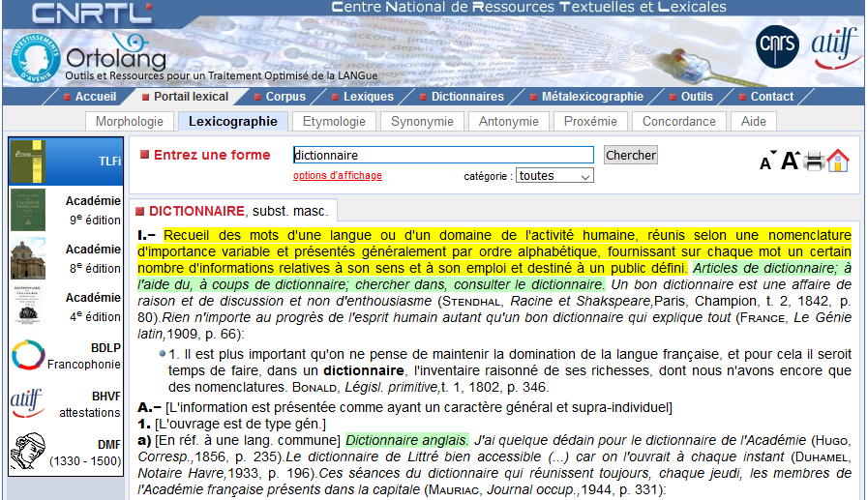Switch to the Morphologie tab
The height and width of the screenshot is (500, 868).
point(130,121)
